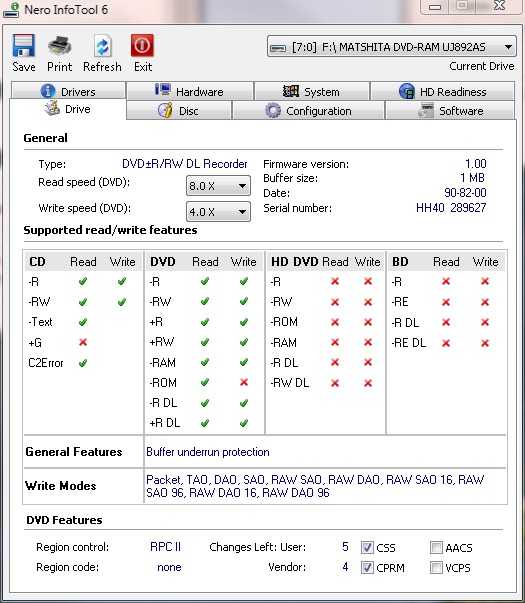Click the Drivers tab info icon
This screenshot has height=603, width=525.
coord(48,91)
